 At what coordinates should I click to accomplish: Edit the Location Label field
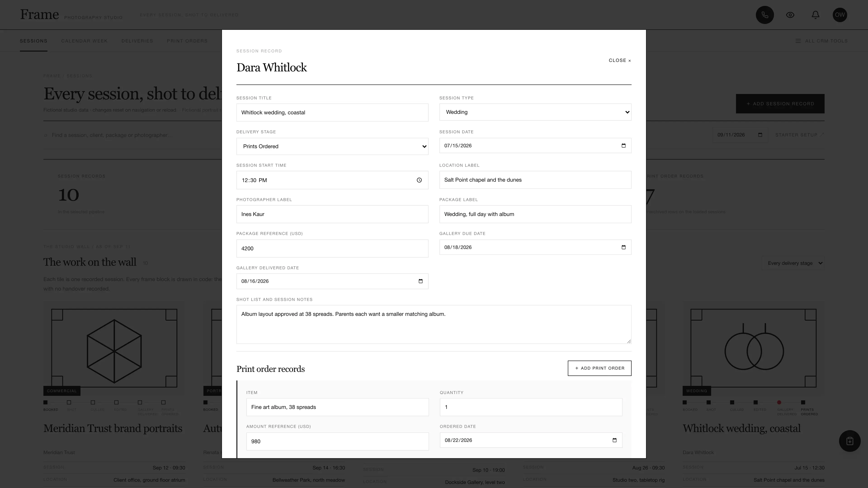[535, 180]
